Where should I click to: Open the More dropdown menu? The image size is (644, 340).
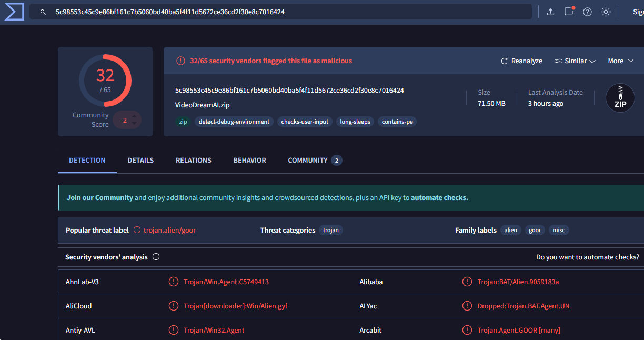click(621, 61)
